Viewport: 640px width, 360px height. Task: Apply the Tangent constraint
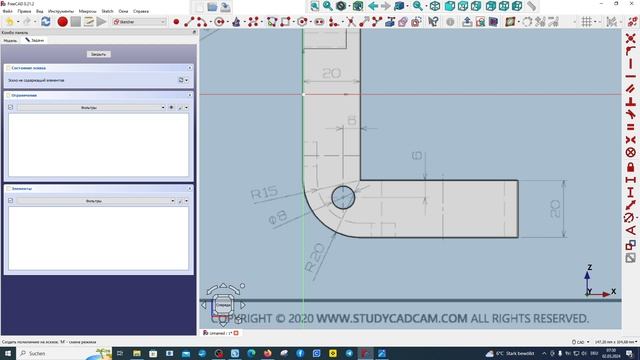point(631,114)
